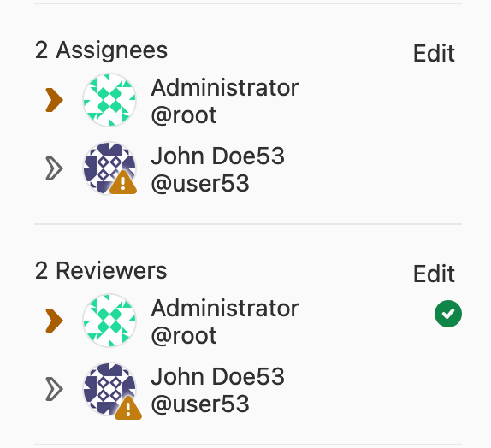Click the @user53 handle in the Assignees section
Image resolution: width=491 pixels, height=448 pixels.
[x=200, y=184]
